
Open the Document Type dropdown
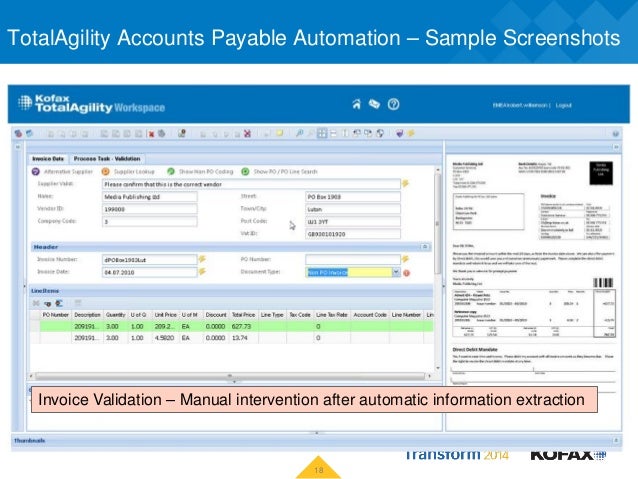396,272
